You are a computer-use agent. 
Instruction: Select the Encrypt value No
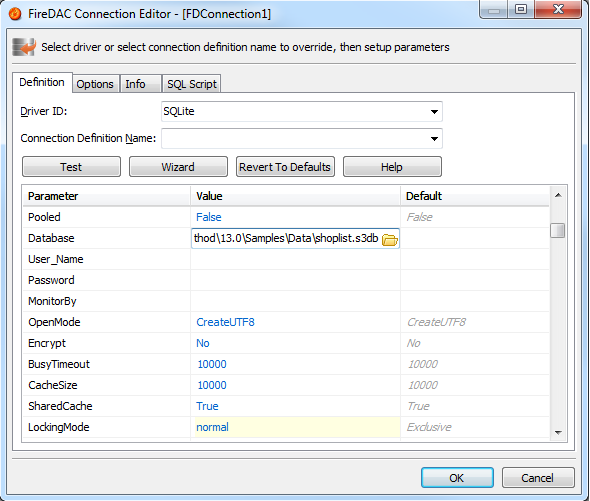203,343
